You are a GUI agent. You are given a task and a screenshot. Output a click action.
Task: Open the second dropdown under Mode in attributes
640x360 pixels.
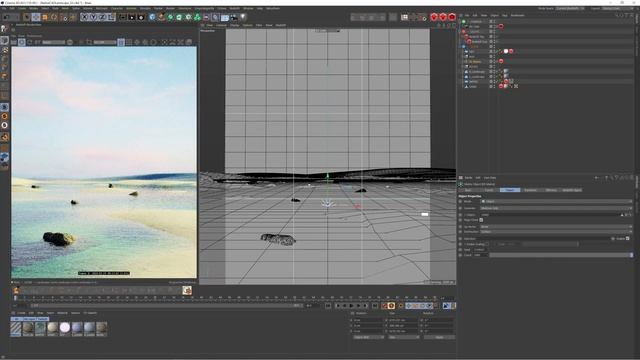tap(556, 208)
